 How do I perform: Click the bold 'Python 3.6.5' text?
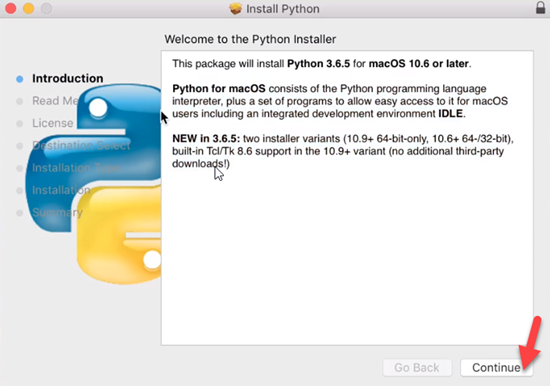pos(318,64)
